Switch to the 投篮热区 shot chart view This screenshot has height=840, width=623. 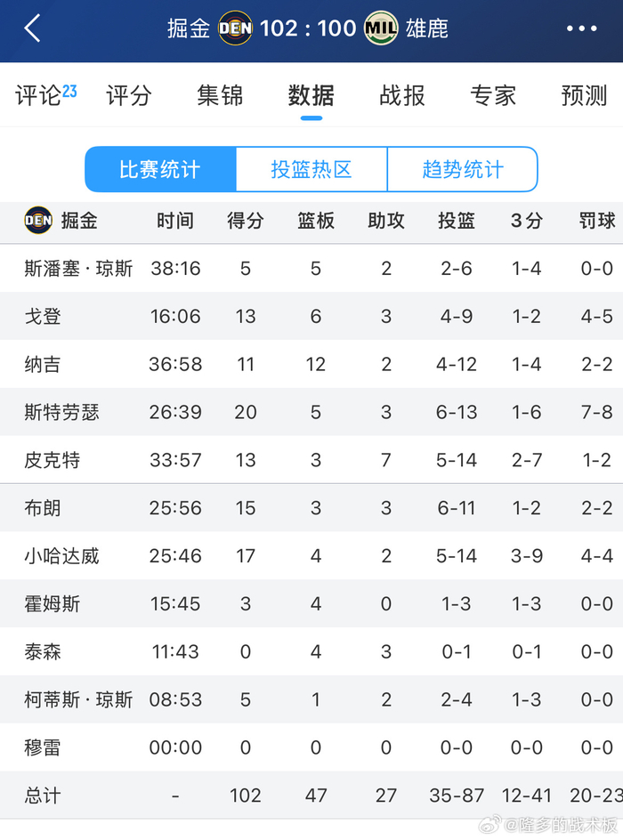[x=311, y=169]
